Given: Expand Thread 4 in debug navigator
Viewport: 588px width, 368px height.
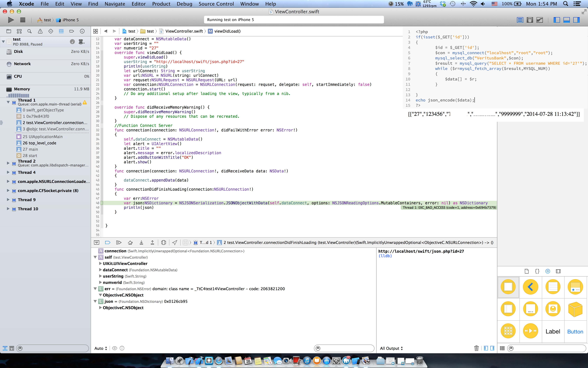Looking at the screenshot, I should [x=8, y=172].
